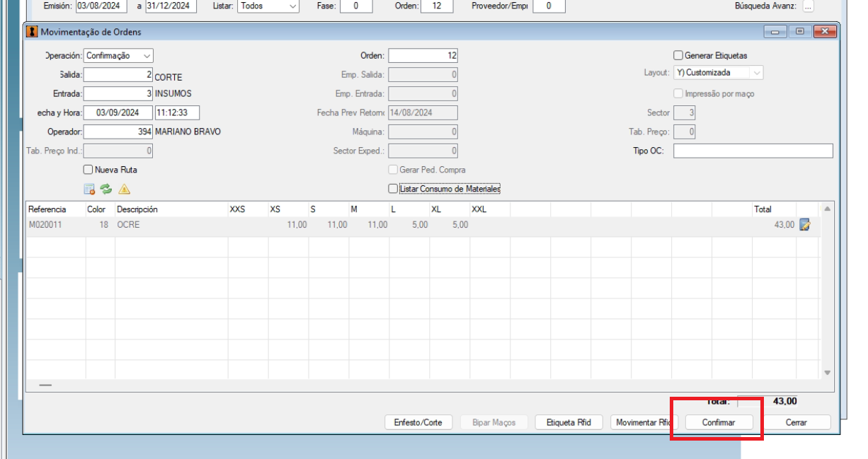Click the Etiqueta Rfid button
This screenshot has width=868, height=459.
(569, 422)
